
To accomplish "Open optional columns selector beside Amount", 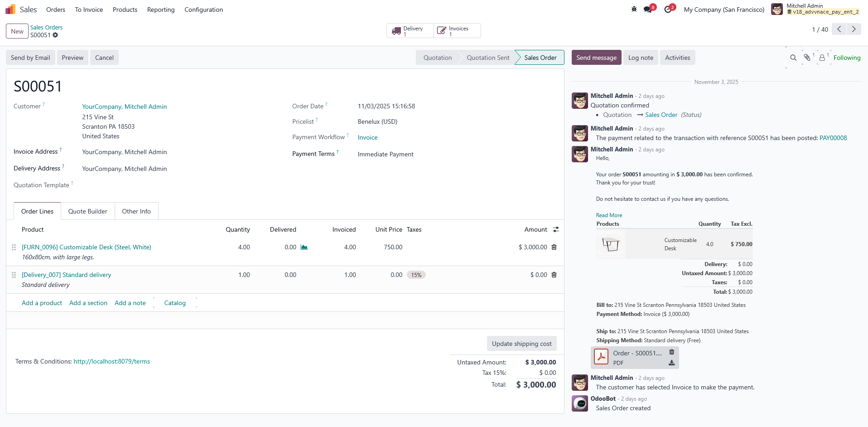I will point(556,229).
